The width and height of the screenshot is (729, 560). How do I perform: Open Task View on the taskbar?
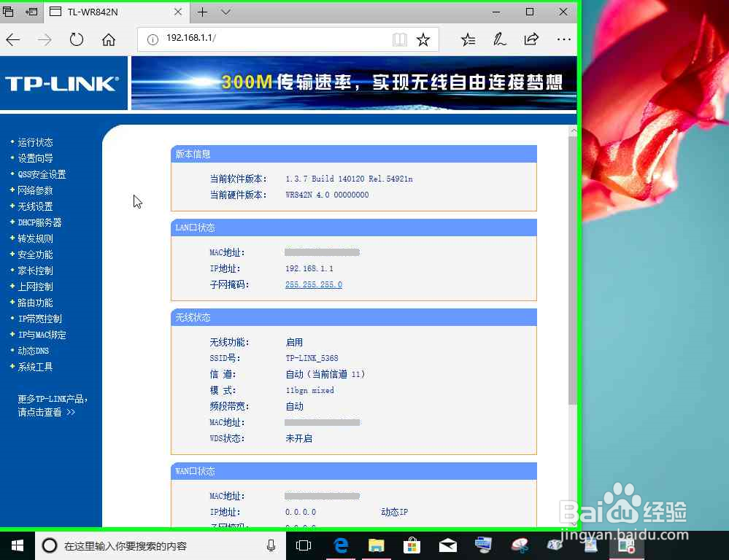[x=303, y=545]
